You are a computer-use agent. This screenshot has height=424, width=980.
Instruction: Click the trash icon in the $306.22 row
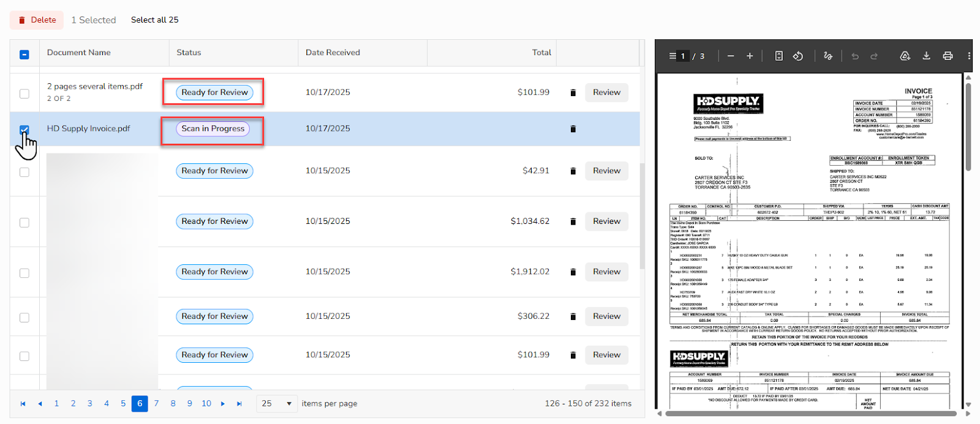pos(573,317)
